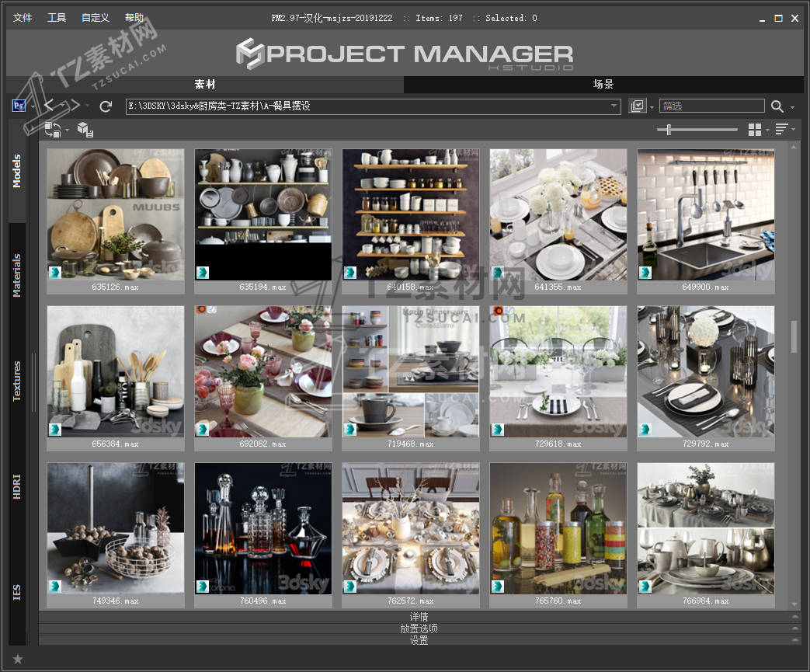Open the sort options dropdown arrow

(793, 129)
